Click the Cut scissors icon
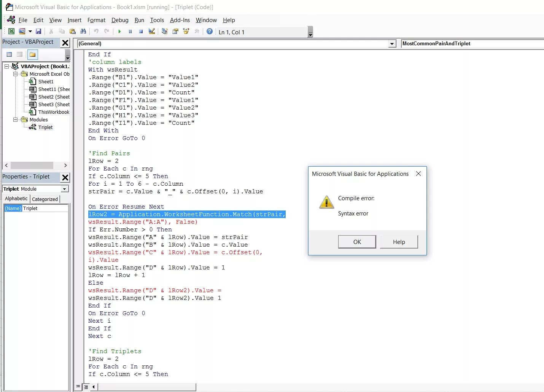 point(51,32)
